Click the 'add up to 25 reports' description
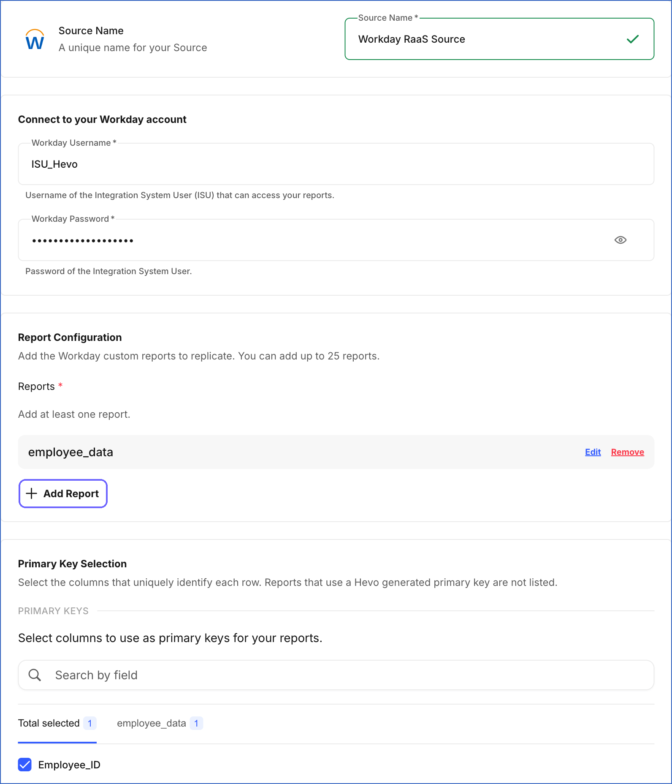The height and width of the screenshot is (784, 672). point(199,356)
